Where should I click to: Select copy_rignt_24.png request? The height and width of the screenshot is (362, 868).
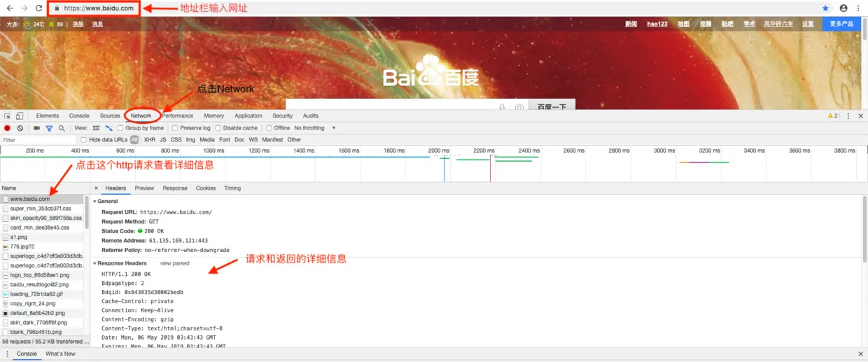tap(42, 303)
